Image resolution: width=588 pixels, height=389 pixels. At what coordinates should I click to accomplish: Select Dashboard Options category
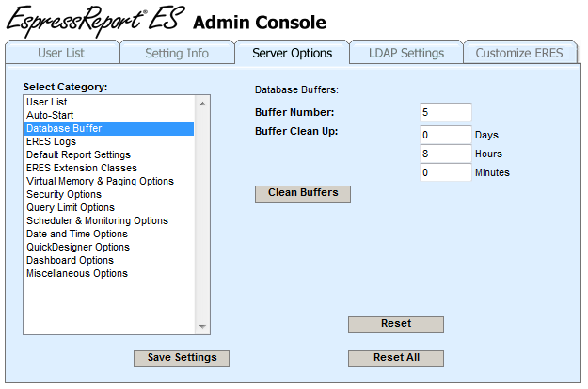click(x=109, y=260)
